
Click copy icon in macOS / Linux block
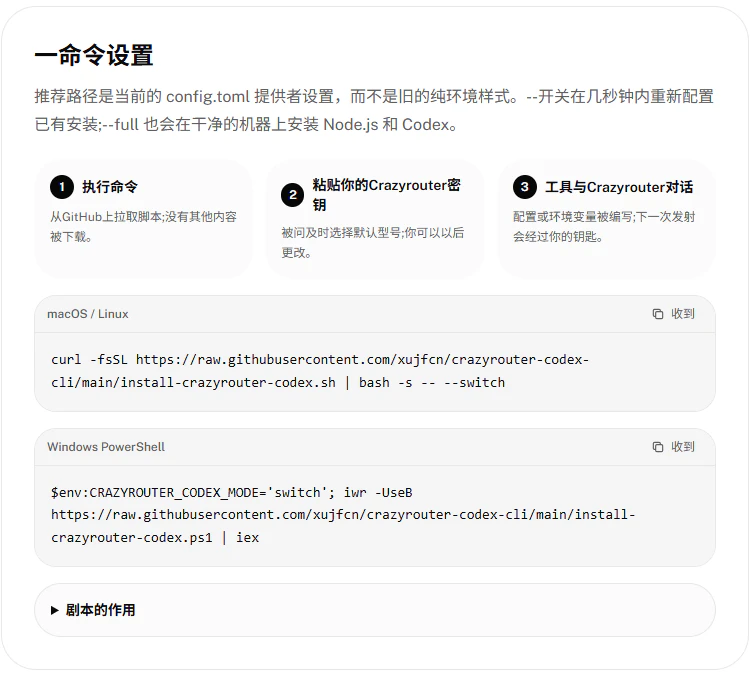(x=658, y=314)
